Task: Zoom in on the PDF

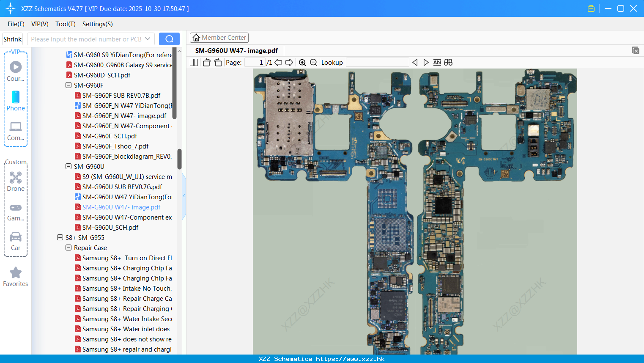Action: pyautogui.click(x=302, y=62)
